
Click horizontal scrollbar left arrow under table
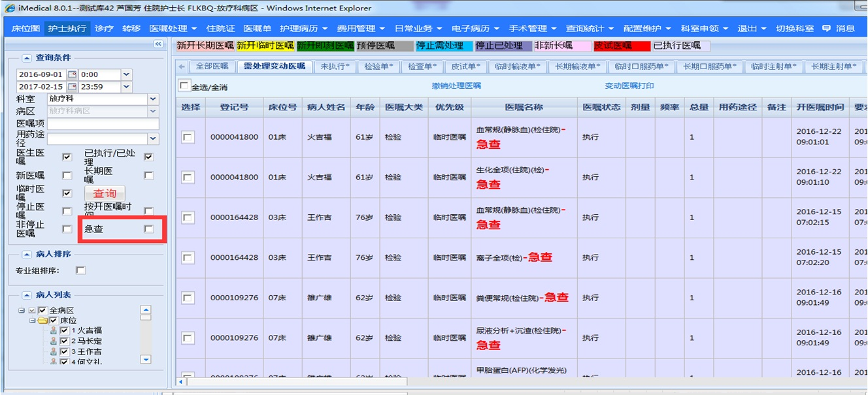180,381
